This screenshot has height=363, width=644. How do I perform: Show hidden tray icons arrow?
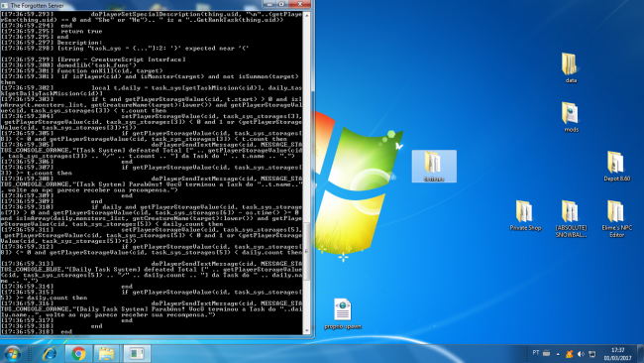[558, 354]
